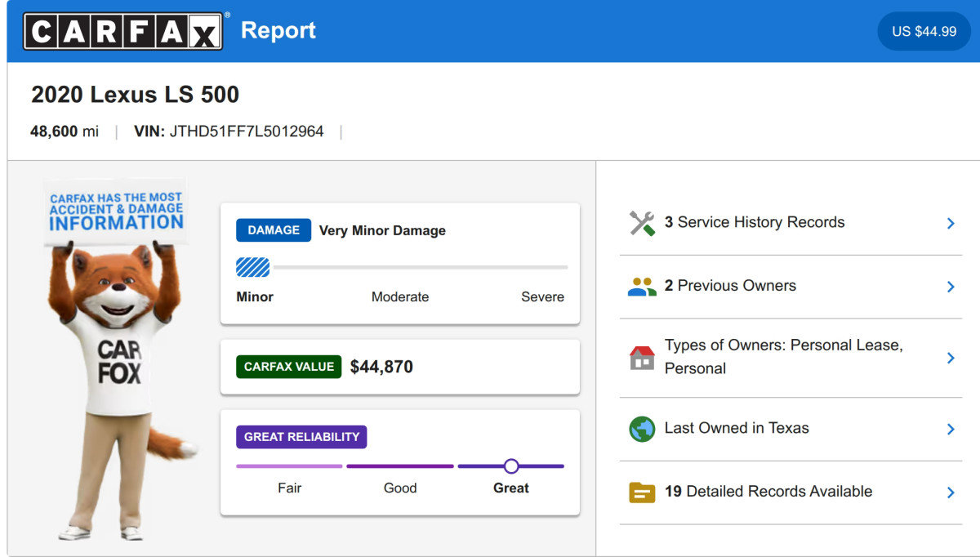The width and height of the screenshot is (980, 557).
Task: Click the reliability slider circle marker
Action: [511, 466]
